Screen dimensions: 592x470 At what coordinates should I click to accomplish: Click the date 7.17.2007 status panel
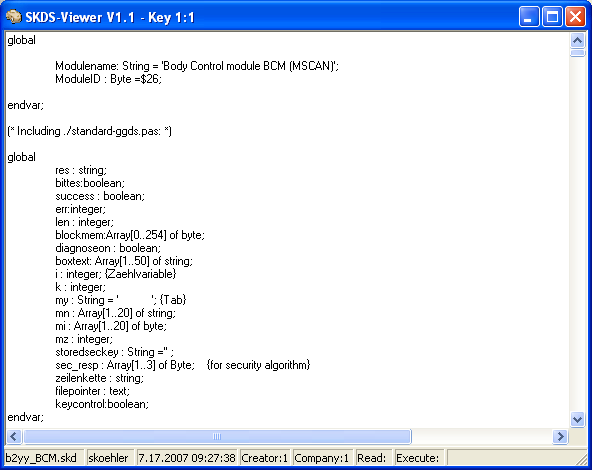tap(187, 458)
